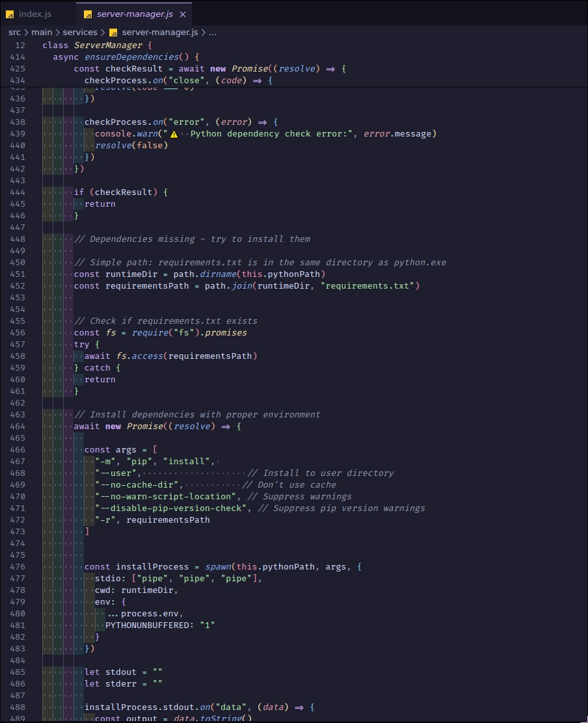The image size is (588, 723).
Task: Click the JS icon in the breadcrumb path
Action: pos(113,33)
